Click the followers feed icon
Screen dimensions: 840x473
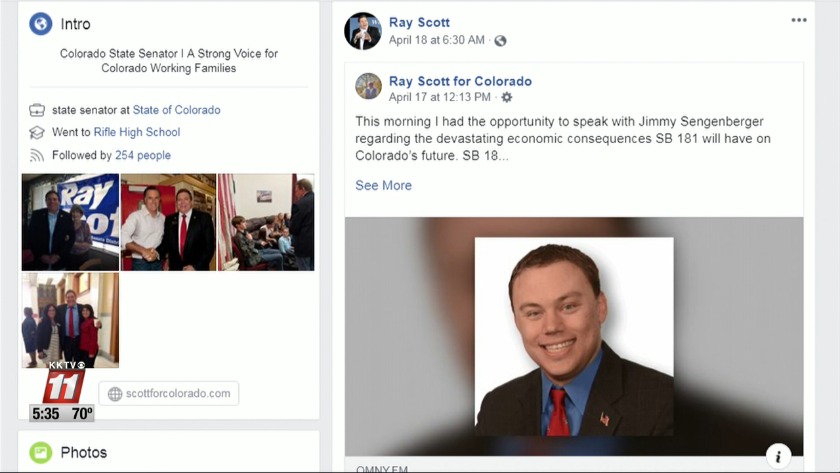[x=36, y=155]
